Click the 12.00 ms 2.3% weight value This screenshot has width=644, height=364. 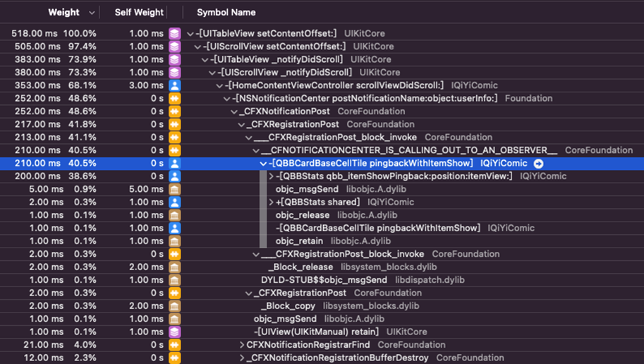click(x=43, y=358)
